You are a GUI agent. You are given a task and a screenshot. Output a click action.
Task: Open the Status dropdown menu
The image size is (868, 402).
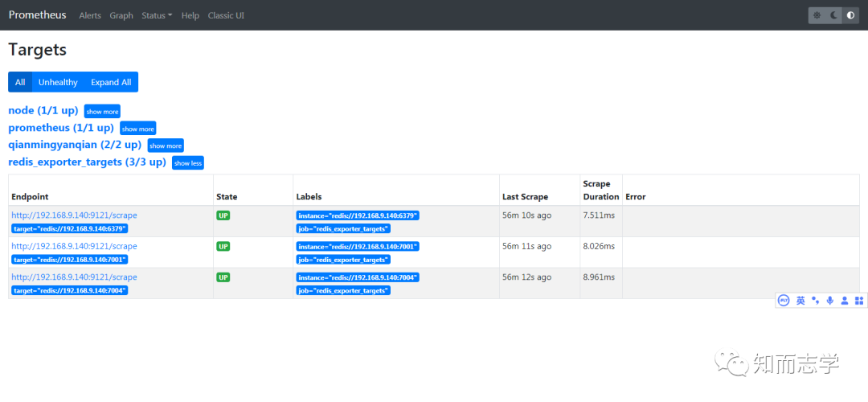pos(157,15)
